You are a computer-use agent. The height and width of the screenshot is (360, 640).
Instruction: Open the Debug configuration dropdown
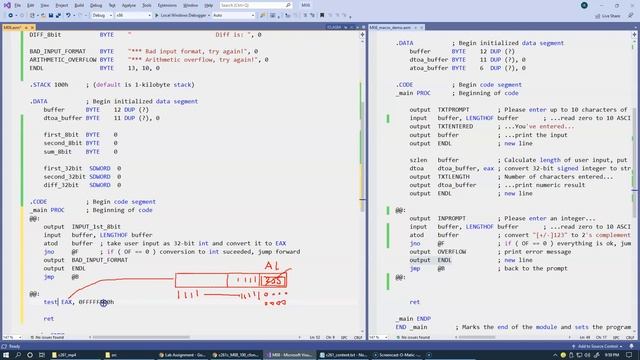click(x=102, y=16)
